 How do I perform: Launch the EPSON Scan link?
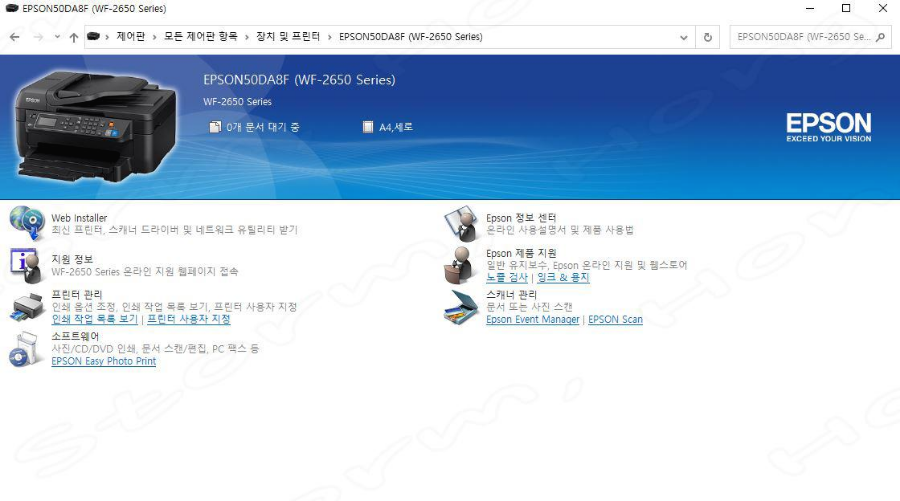(615, 320)
